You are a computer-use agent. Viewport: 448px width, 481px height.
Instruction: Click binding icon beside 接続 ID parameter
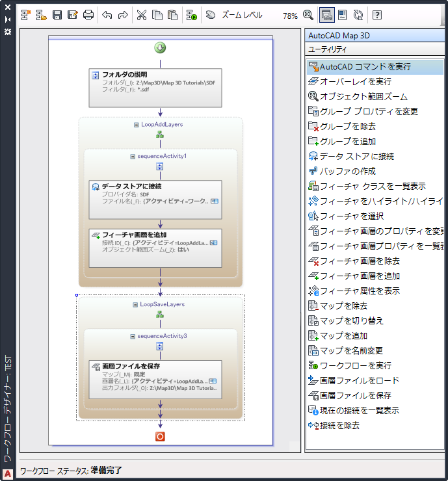tap(213, 243)
